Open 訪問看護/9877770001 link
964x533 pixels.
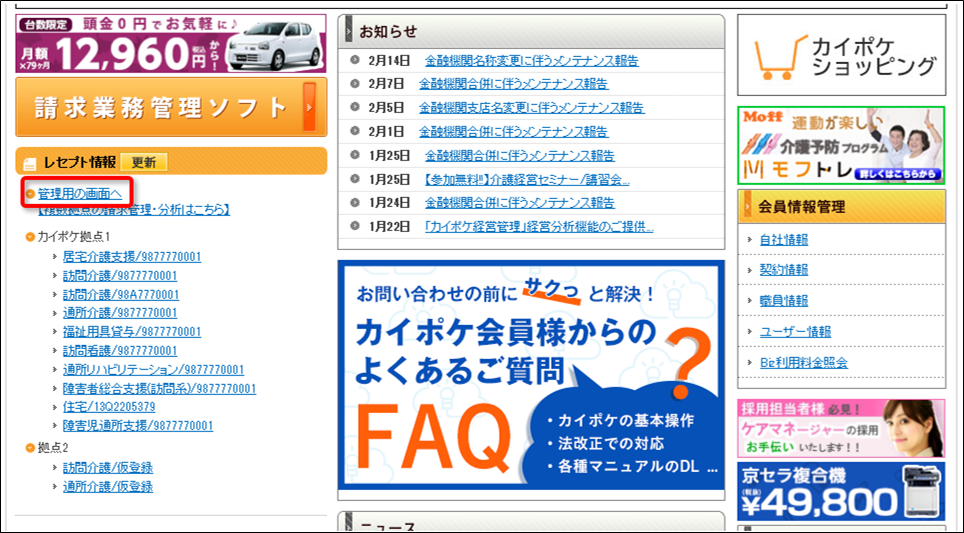point(120,350)
